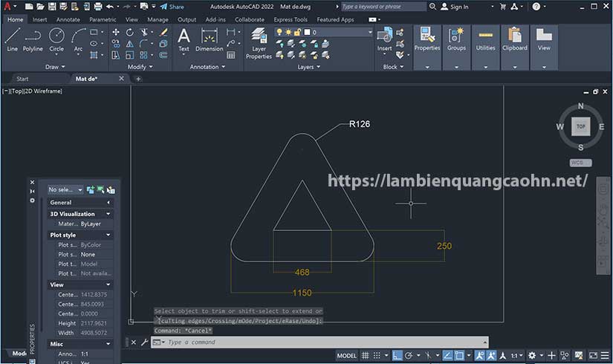Click the Scale tool icon
The width and height of the screenshot is (613, 364).
130,55
